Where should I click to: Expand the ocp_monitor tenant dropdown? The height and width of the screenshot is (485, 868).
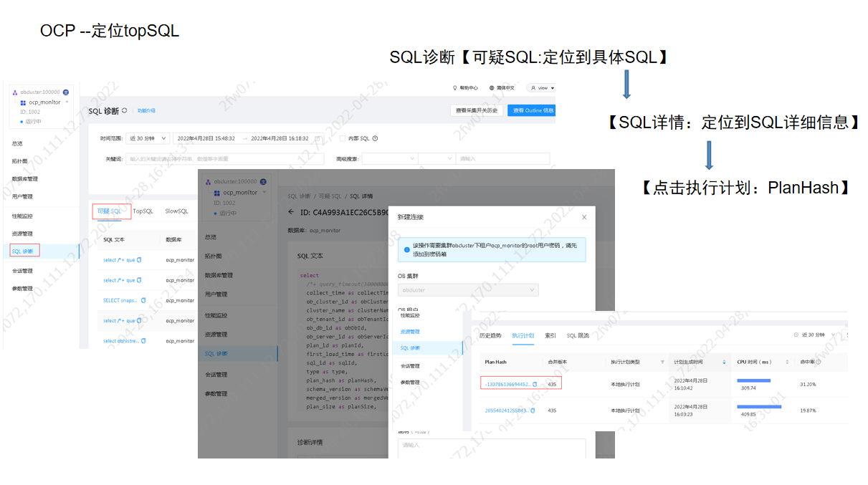click(x=68, y=102)
